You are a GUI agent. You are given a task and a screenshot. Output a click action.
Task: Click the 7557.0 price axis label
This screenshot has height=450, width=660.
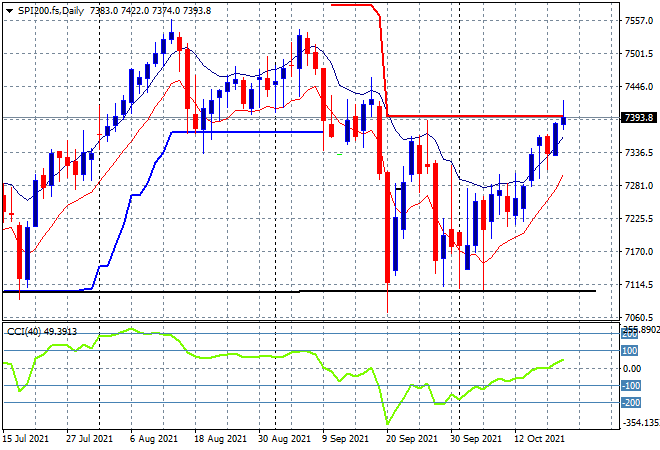pyautogui.click(x=639, y=21)
